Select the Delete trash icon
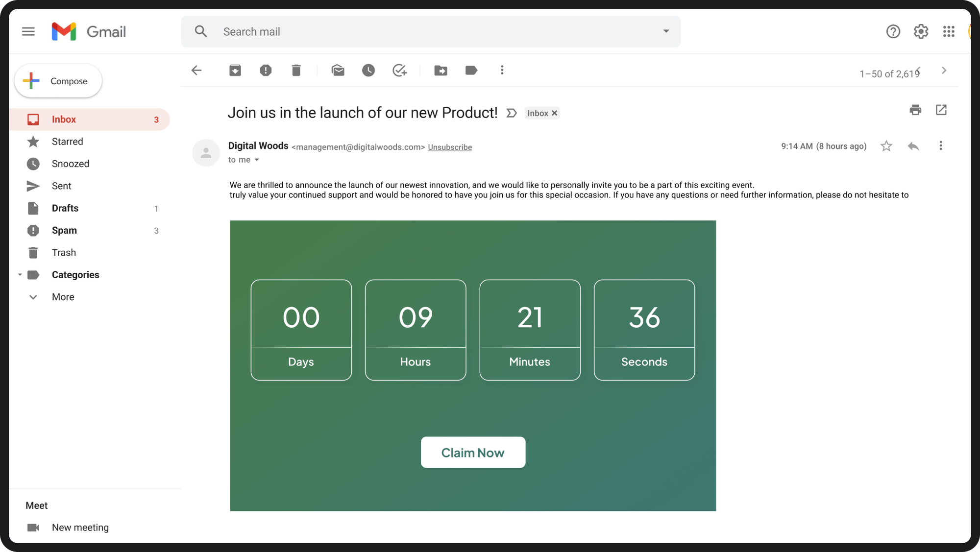980x552 pixels. pyautogui.click(x=296, y=70)
